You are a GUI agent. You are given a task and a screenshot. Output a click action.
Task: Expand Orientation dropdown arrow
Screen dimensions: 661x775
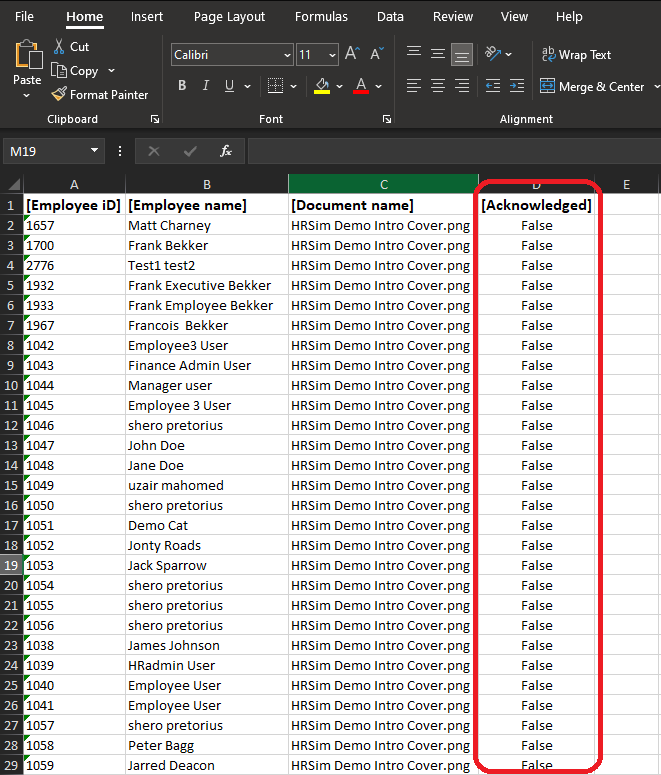click(509, 54)
